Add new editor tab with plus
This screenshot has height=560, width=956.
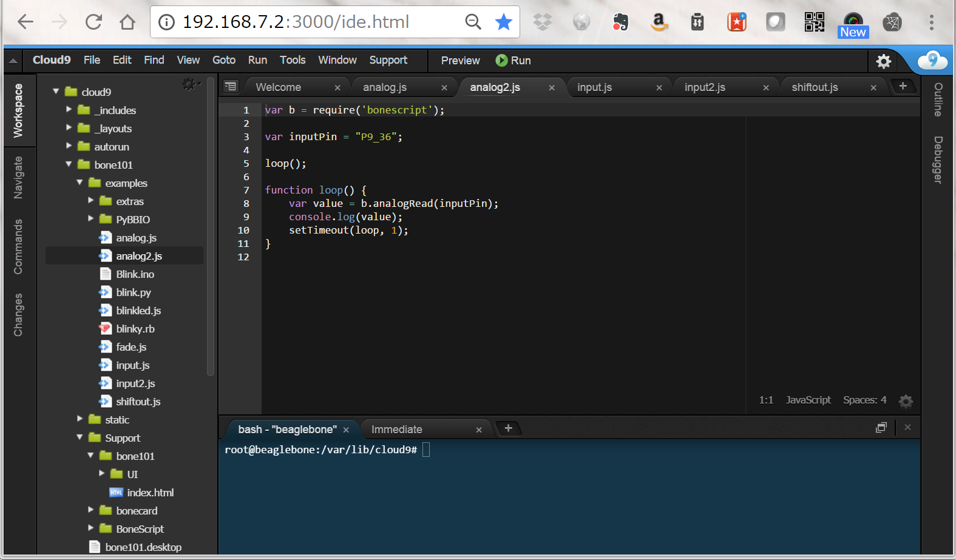click(903, 86)
